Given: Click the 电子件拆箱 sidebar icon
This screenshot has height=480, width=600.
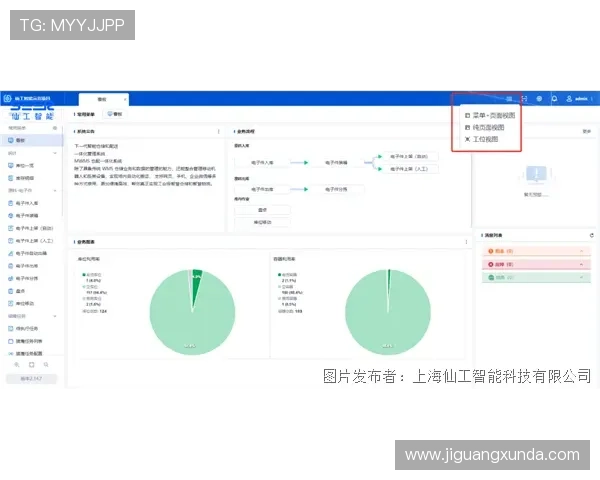Looking at the screenshot, I should click(11, 216).
